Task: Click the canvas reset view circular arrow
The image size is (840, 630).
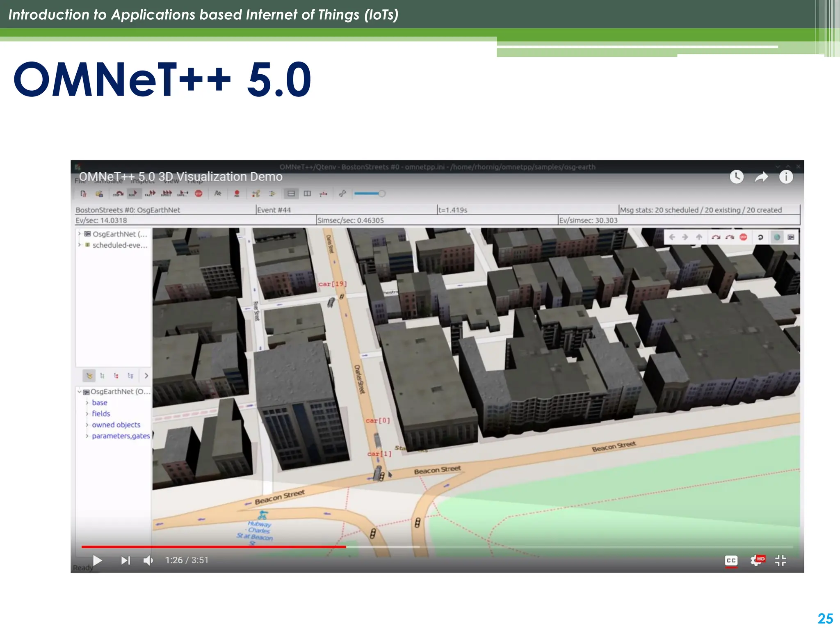Action: [760, 237]
